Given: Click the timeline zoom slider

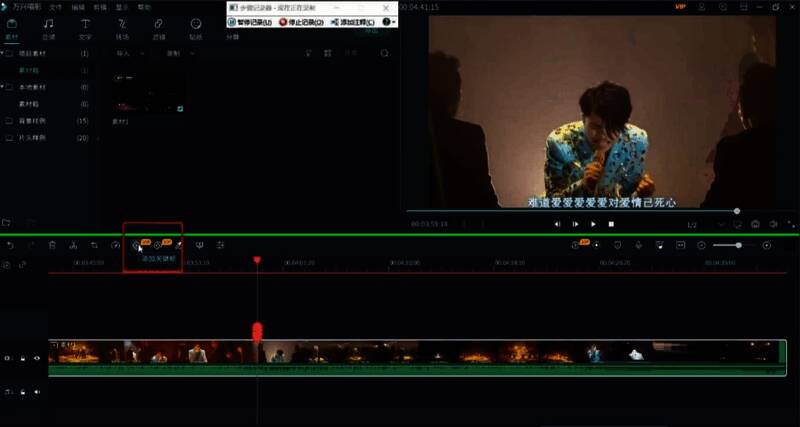Looking at the screenshot, I should (x=739, y=245).
